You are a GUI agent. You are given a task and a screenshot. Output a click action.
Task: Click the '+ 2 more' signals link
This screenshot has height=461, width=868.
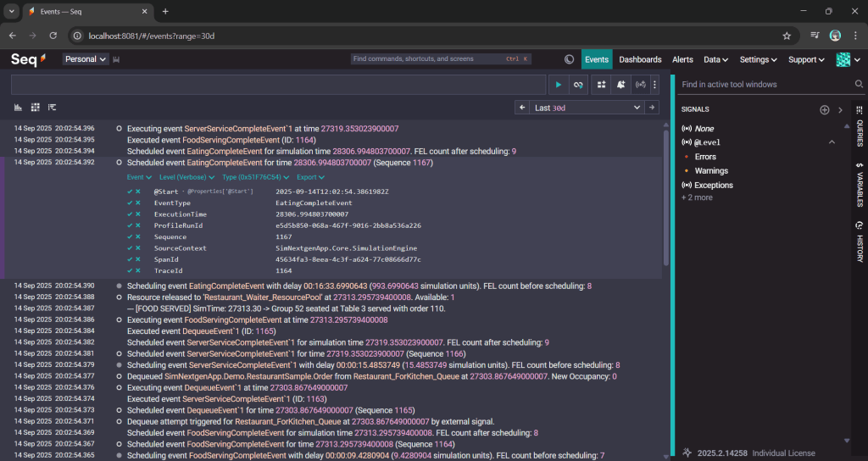[697, 197]
